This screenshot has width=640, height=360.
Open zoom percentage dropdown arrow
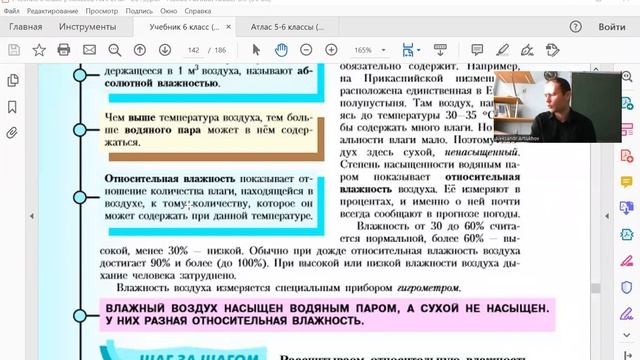pos(383,50)
